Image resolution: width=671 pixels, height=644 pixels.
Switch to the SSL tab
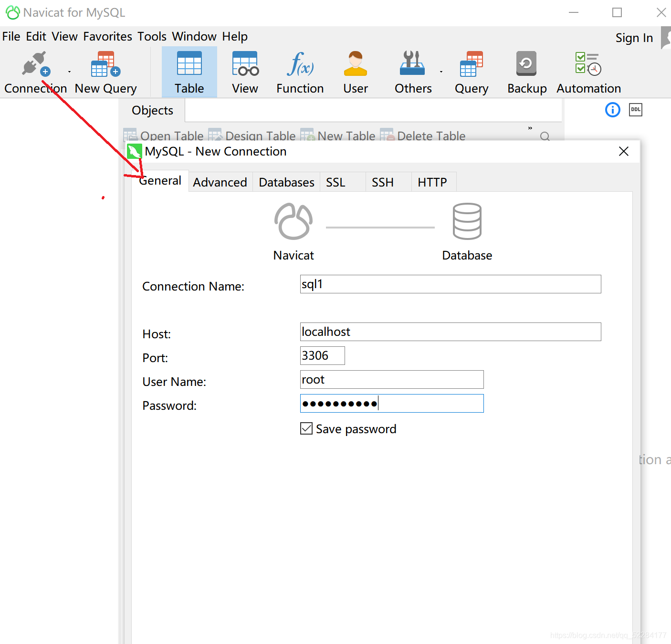(x=343, y=182)
